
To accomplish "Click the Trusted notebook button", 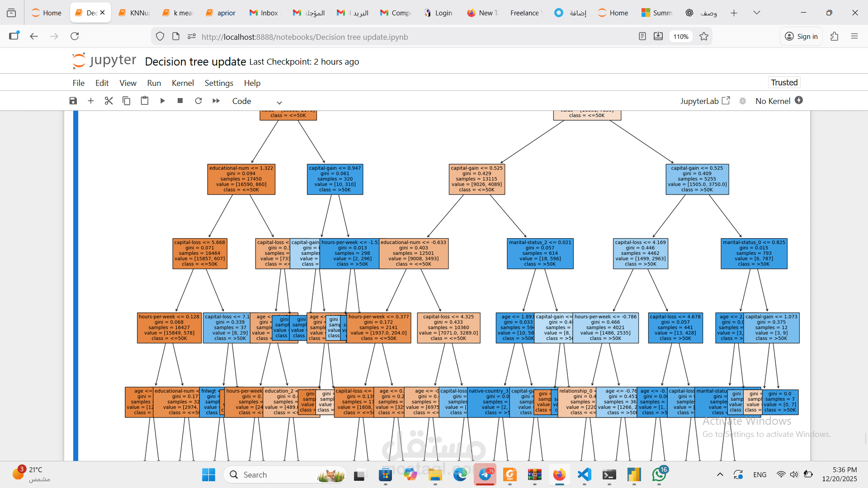I will tap(783, 82).
